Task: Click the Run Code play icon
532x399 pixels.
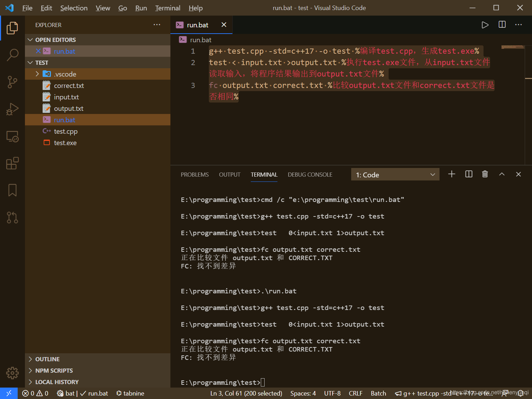Action: point(485,25)
